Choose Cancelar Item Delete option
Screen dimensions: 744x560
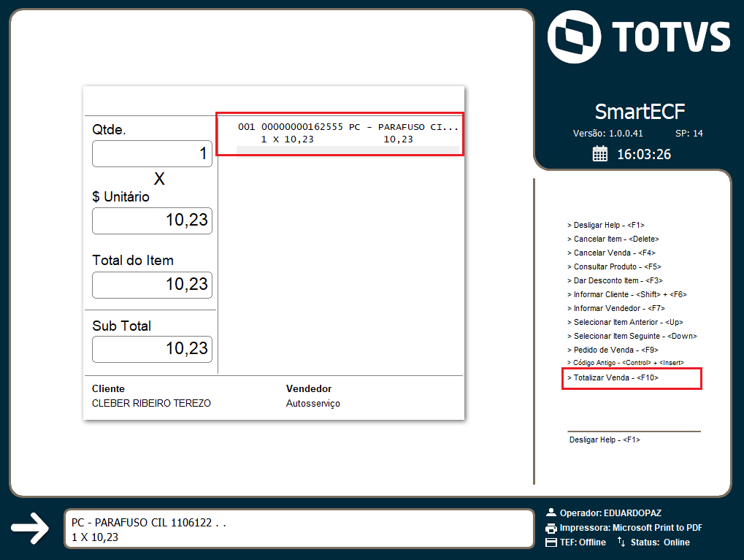(613, 239)
